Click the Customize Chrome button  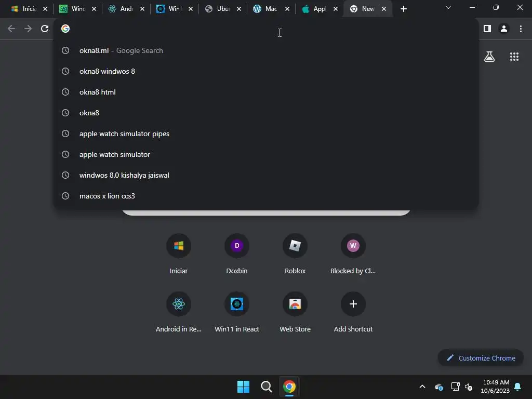pyautogui.click(x=481, y=358)
